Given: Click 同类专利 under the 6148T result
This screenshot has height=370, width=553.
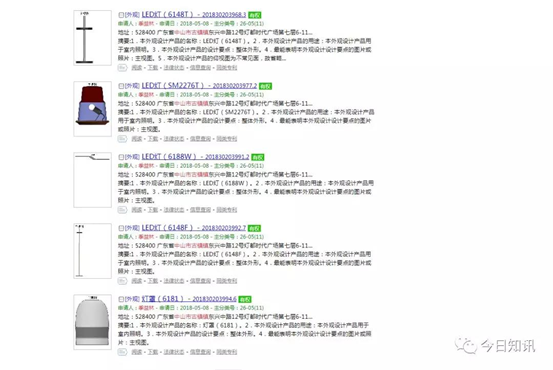Looking at the screenshot, I should [227, 67].
